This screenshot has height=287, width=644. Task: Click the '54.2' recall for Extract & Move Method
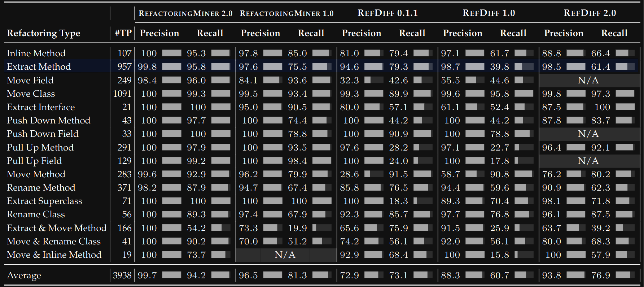click(x=196, y=228)
